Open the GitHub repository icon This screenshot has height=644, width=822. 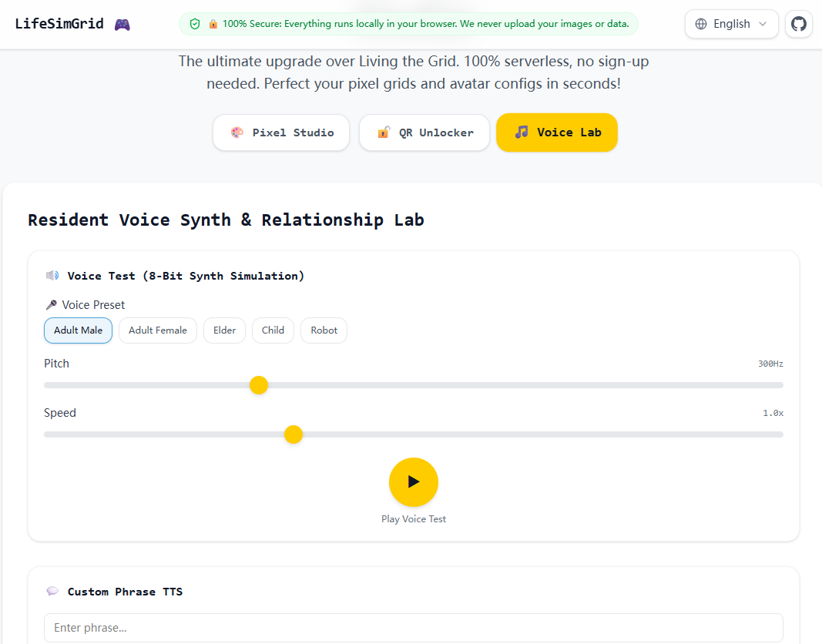798,24
